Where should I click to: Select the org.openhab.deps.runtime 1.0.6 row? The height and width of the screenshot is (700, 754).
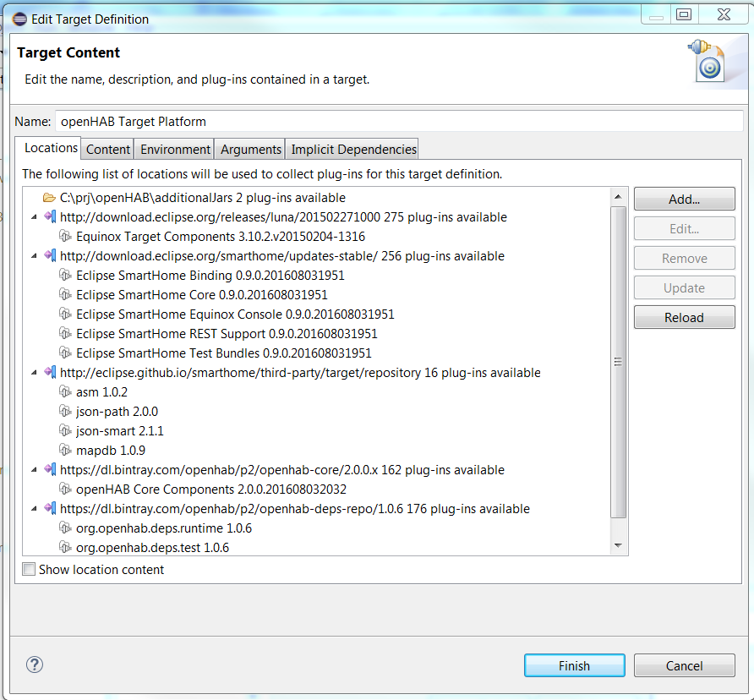(x=156, y=528)
